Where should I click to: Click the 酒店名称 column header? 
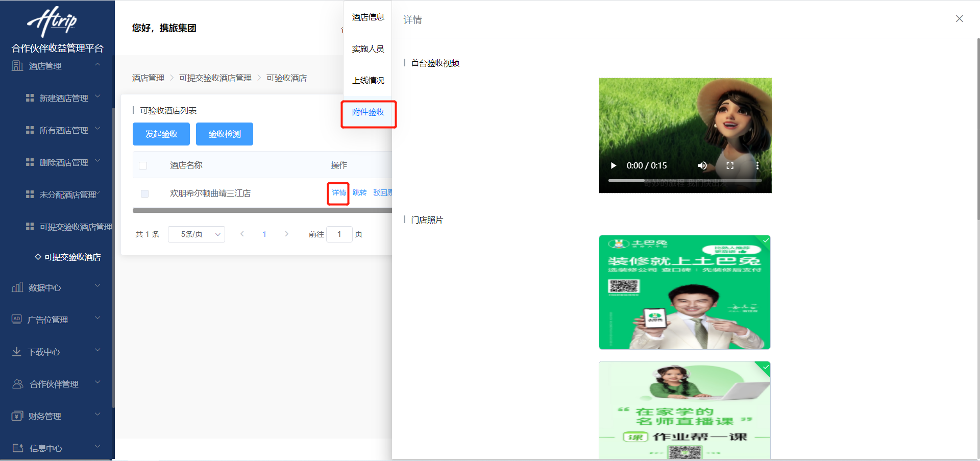coord(186,165)
